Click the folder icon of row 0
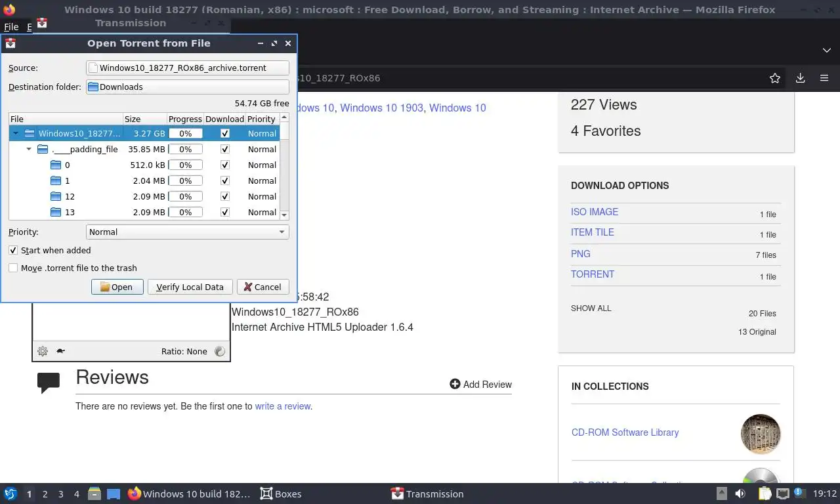Viewport: 840px width, 504px height. pos(56,165)
